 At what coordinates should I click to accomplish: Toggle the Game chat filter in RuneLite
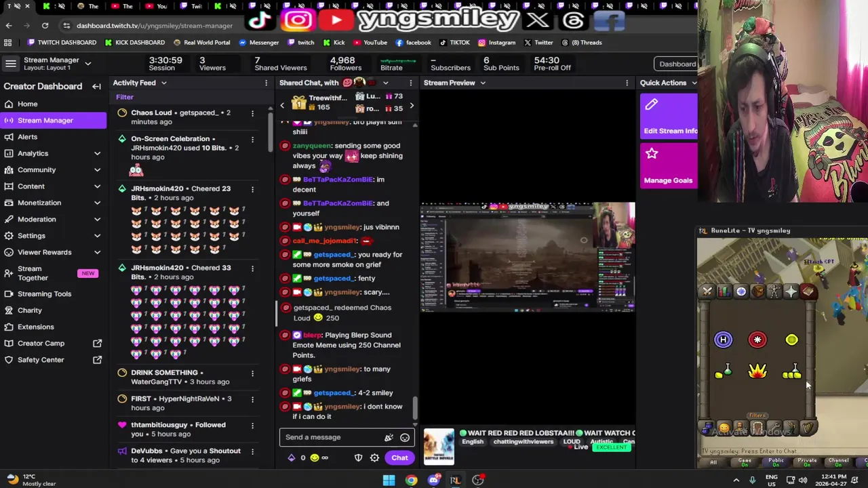[x=745, y=462]
